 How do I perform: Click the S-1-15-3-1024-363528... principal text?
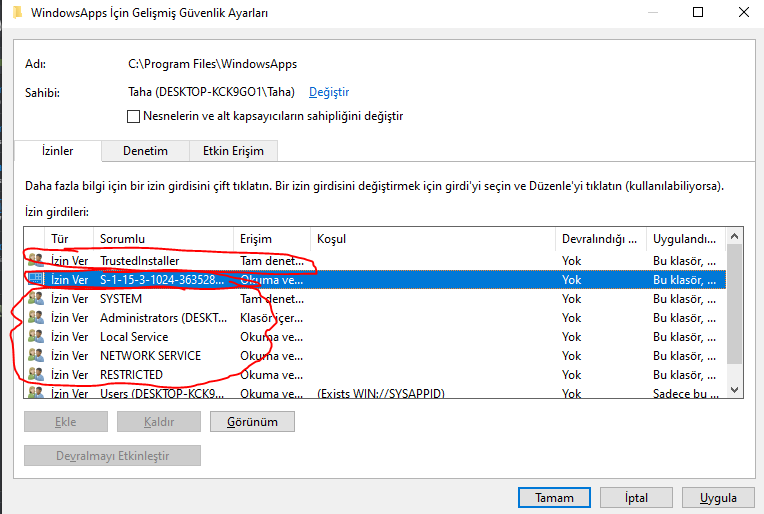(x=162, y=280)
